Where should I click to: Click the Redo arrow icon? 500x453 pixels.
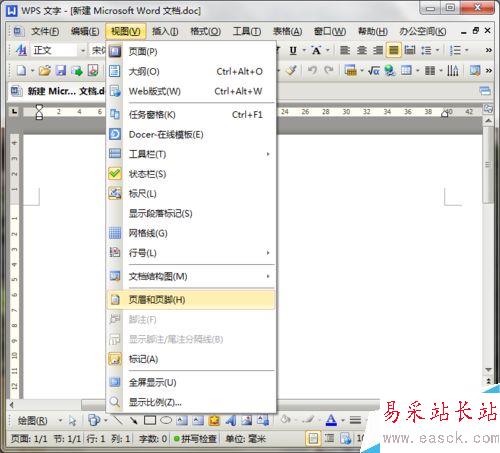(329, 70)
